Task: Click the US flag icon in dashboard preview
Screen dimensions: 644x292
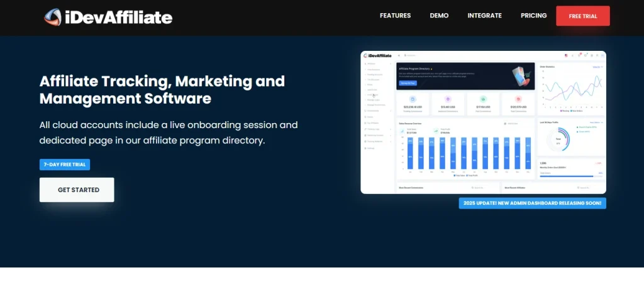Action: pos(566,55)
